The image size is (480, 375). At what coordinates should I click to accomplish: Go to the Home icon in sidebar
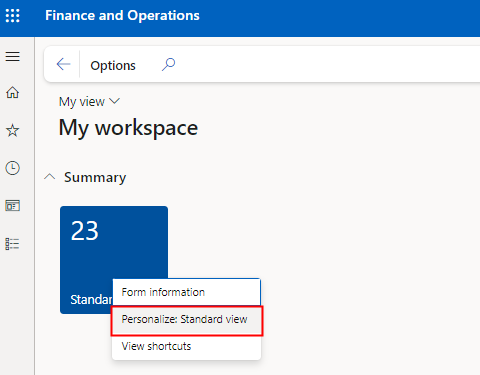13,92
